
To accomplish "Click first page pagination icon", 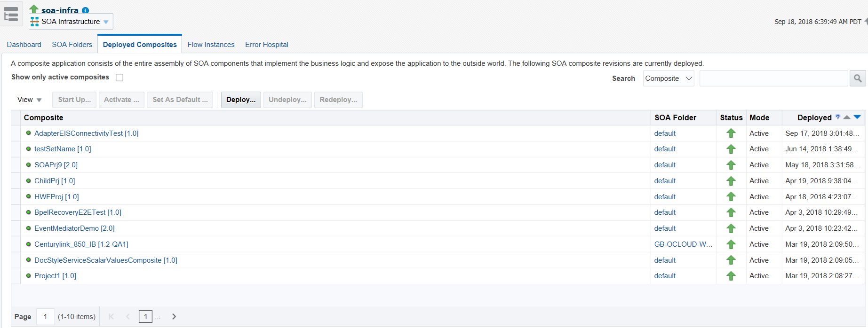I will pyautogui.click(x=111, y=317).
